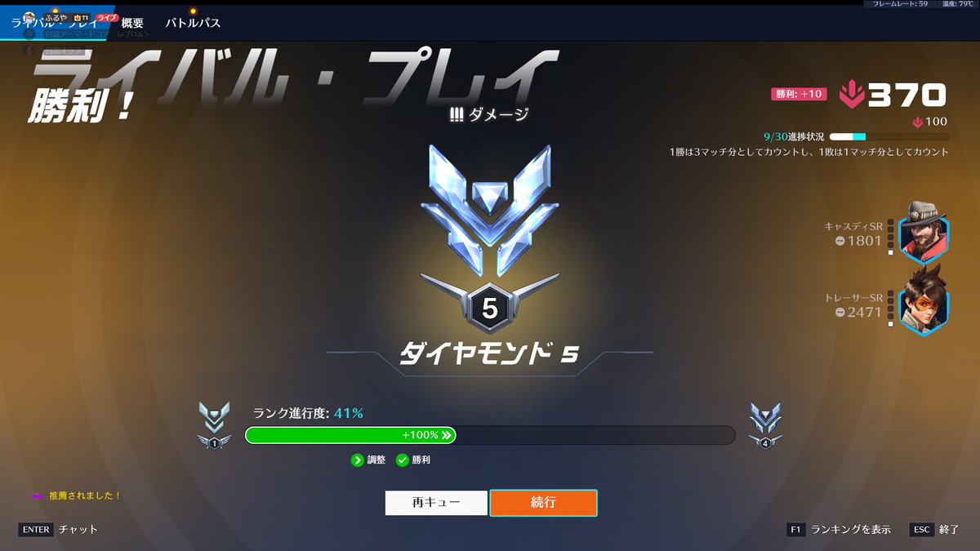The width and height of the screenshot is (980, 551).
Task: Click the 勝利！ victory heading
Action: click(82, 106)
